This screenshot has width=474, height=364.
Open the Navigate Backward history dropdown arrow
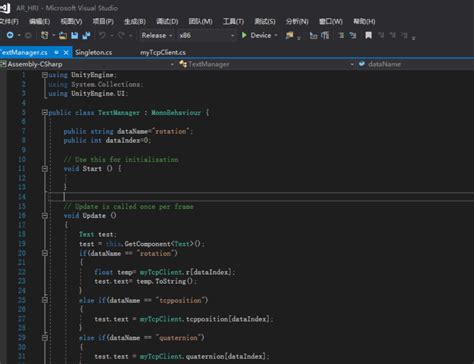point(19,35)
